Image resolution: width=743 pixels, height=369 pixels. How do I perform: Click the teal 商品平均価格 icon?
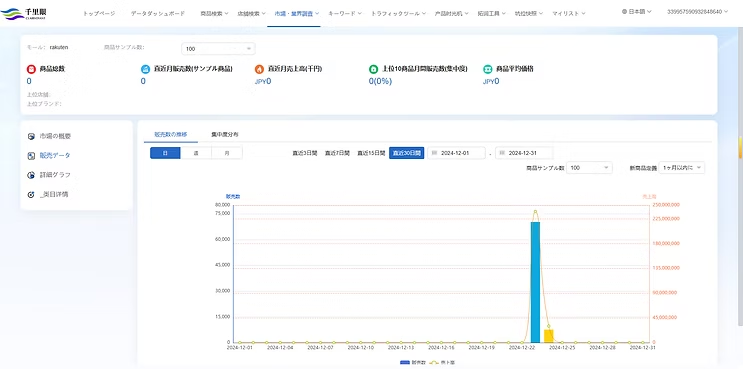(x=488, y=69)
